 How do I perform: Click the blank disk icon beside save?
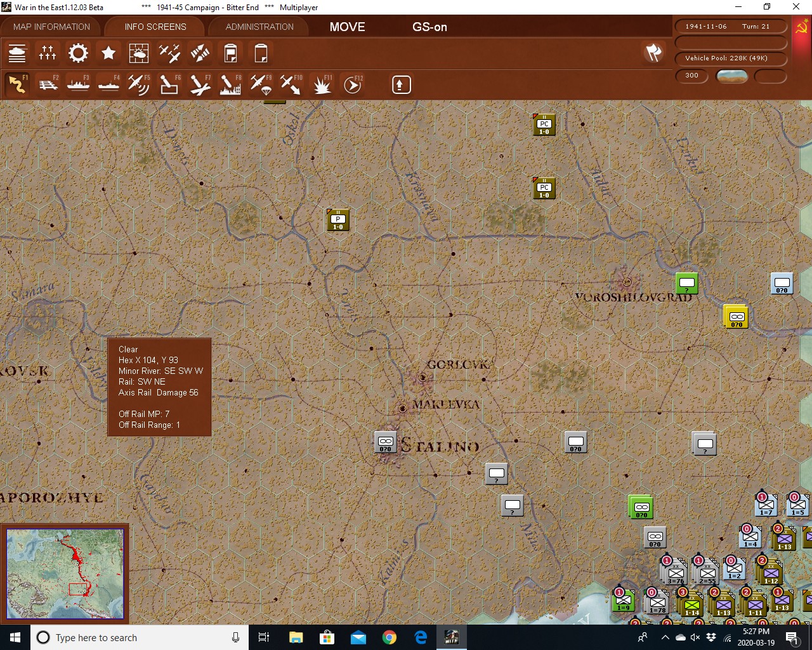coord(261,53)
